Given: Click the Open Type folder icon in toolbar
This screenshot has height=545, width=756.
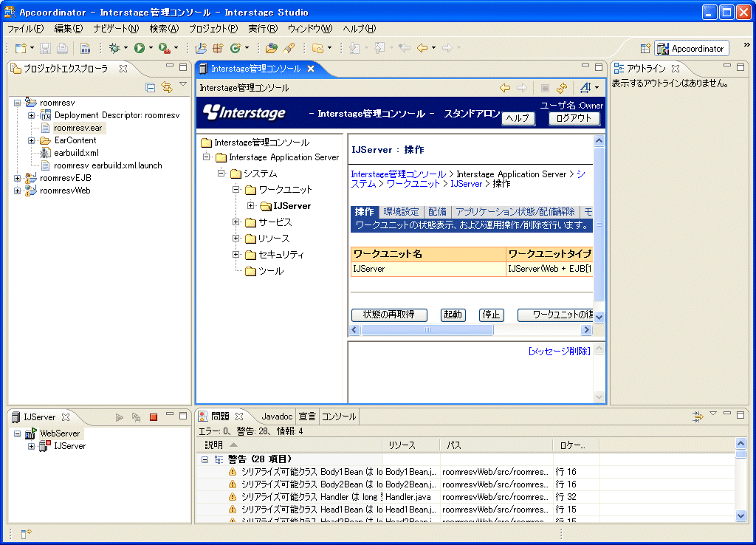Looking at the screenshot, I should pyautogui.click(x=272, y=48).
